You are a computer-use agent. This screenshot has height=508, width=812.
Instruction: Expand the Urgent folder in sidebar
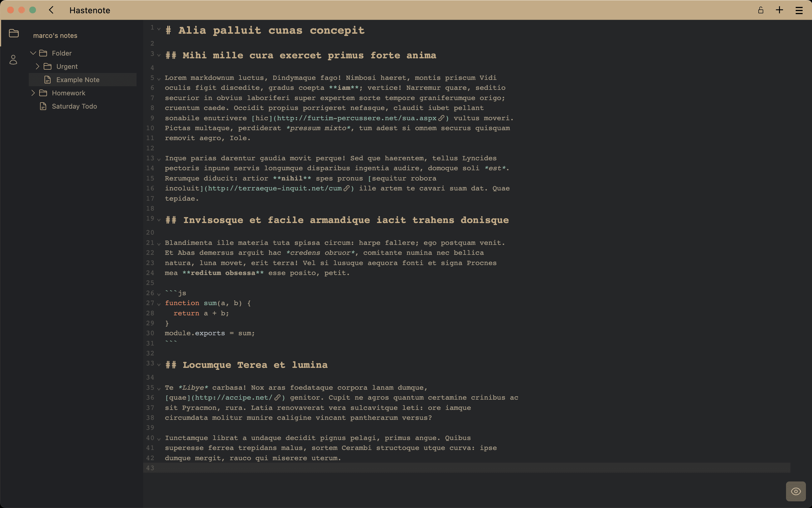coord(37,66)
